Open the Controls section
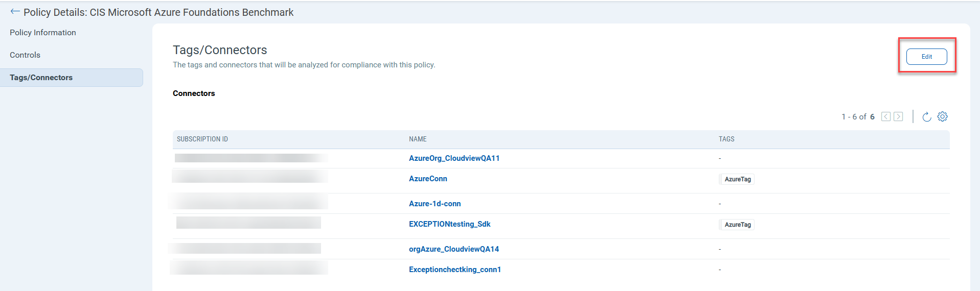The height and width of the screenshot is (291, 980). (x=25, y=55)
